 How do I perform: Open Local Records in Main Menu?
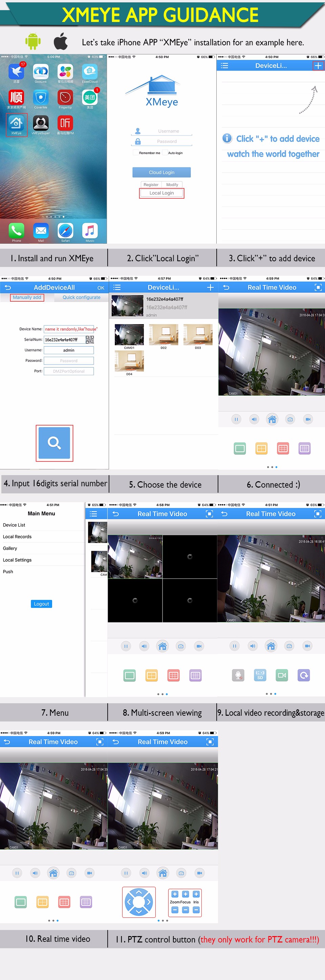click(17, 536)
